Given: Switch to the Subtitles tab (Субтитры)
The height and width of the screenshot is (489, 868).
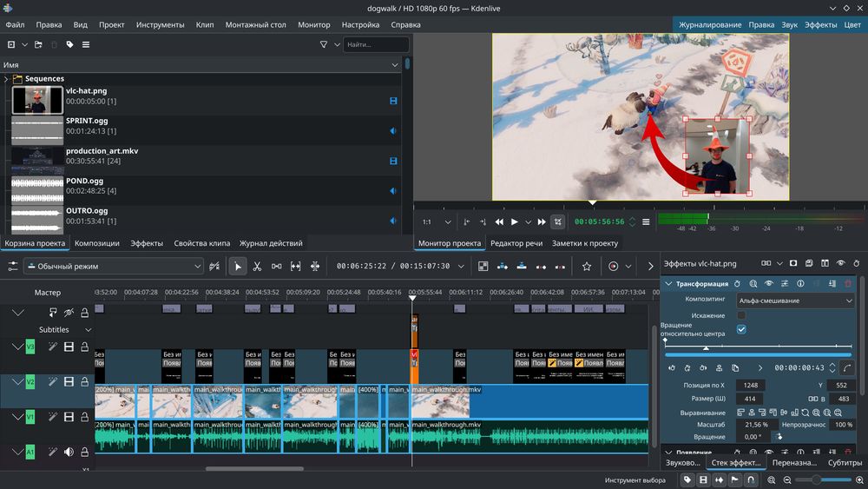Looking at the screenshot, I should coord(845,462).
